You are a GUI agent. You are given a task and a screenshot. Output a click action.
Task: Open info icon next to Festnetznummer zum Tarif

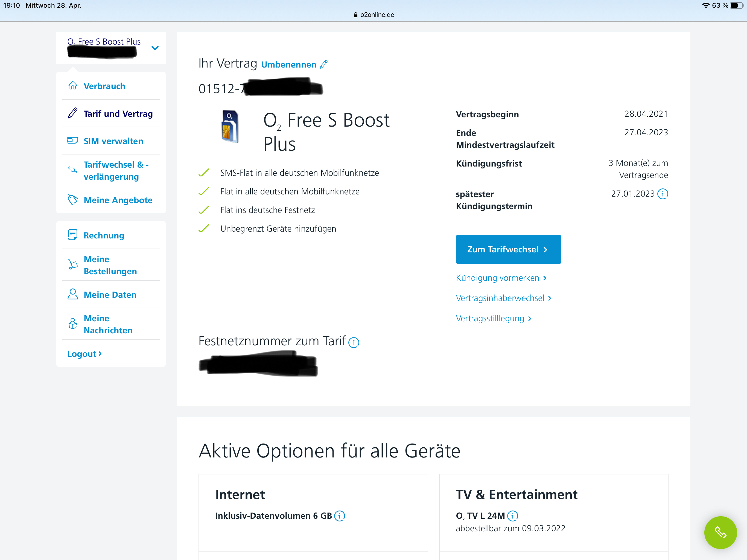click(354, 343)
